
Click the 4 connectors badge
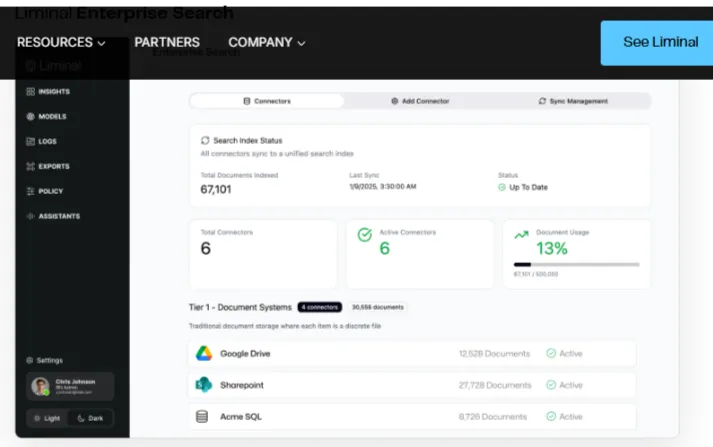coord(320,307)
